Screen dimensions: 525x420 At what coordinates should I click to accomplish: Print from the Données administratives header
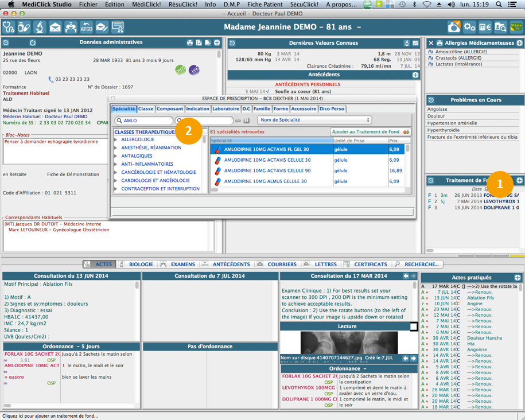(190, 43)
